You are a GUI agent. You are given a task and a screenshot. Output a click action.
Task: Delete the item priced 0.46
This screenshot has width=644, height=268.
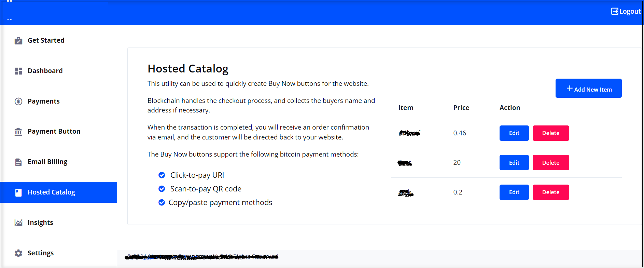(x=550, y=133)
